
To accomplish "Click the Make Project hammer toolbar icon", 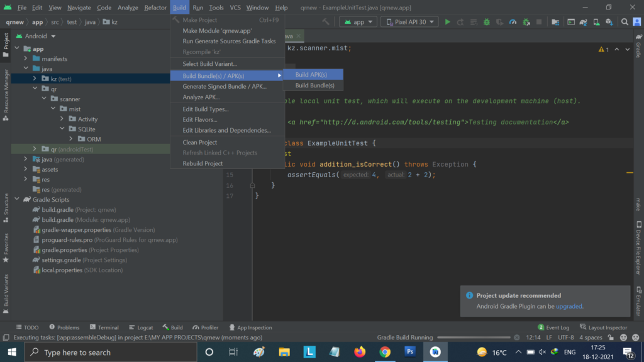I will 326,22.
